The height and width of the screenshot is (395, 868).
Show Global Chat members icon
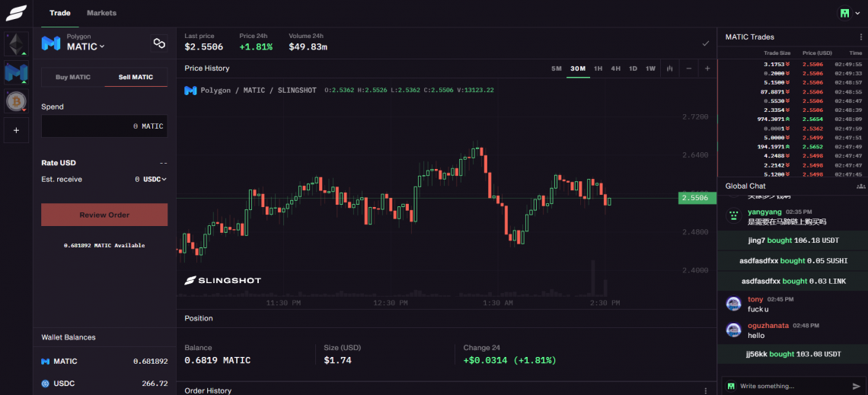click(860, 186)
